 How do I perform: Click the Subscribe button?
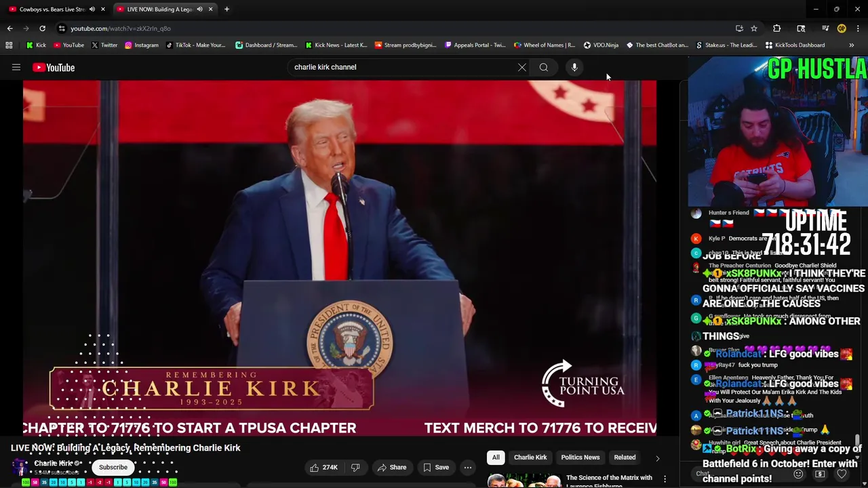tap(113, 467)
